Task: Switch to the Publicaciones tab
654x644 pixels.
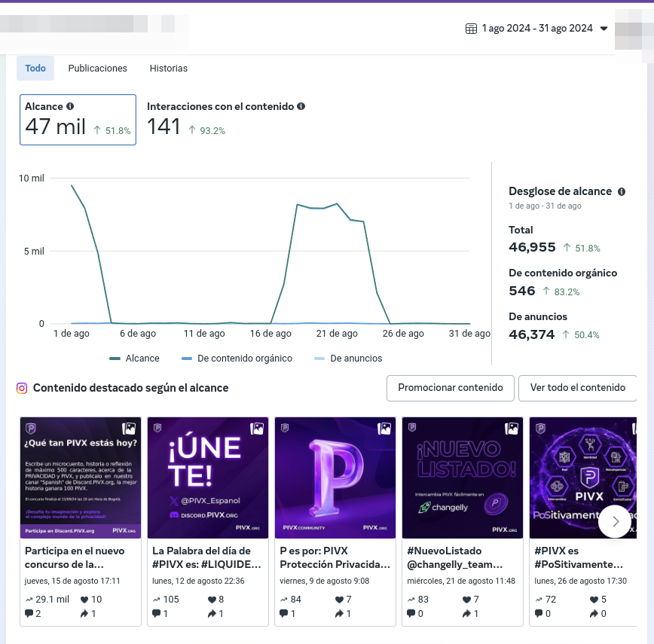Action: coord(98,69)
